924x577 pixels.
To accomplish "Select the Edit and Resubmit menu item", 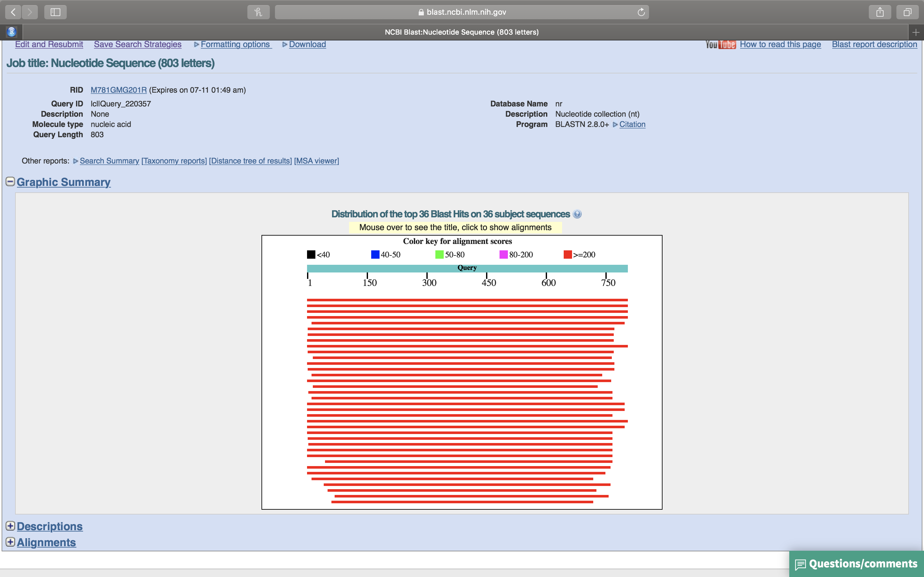I will (x=48, y=44).
